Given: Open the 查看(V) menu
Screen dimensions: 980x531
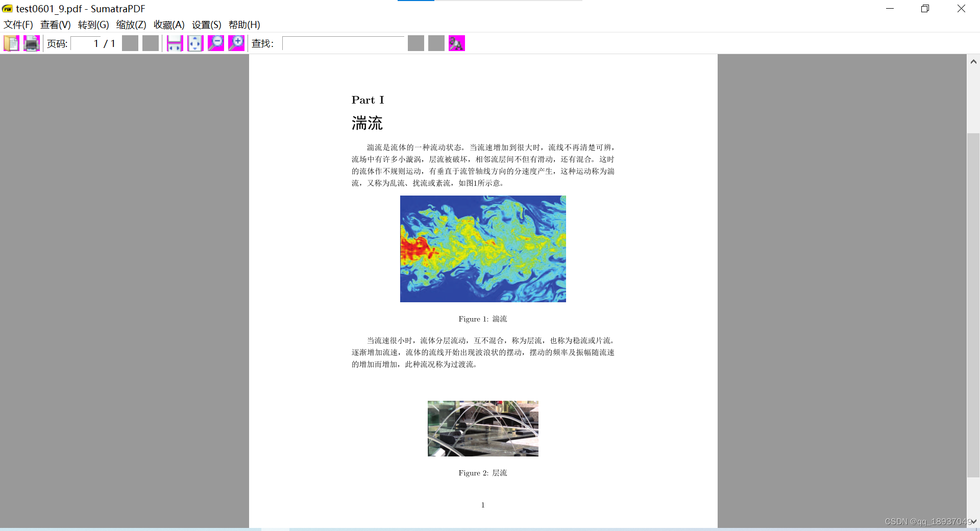Looking at the screenshot, I should pos(56,25).
